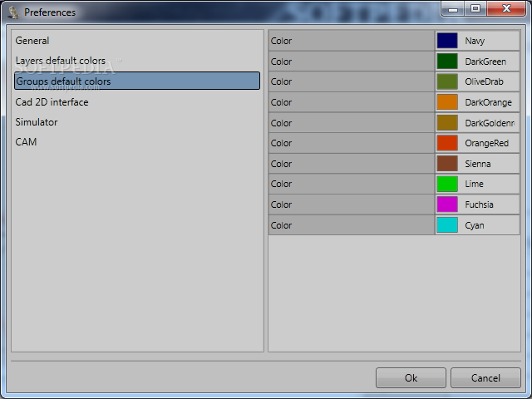Image resolution: width=532 pixels, height=399 pixels.
Task: Select the DarkOrange color name text
Action: coord(488,102)
